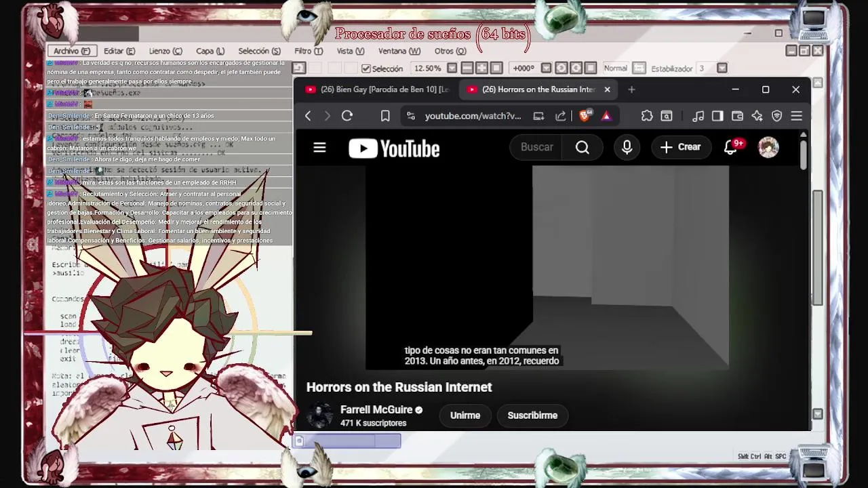
Task: Open YouTube guide hamburger menu
Action: pyautogui.click(x=319, y=147)
